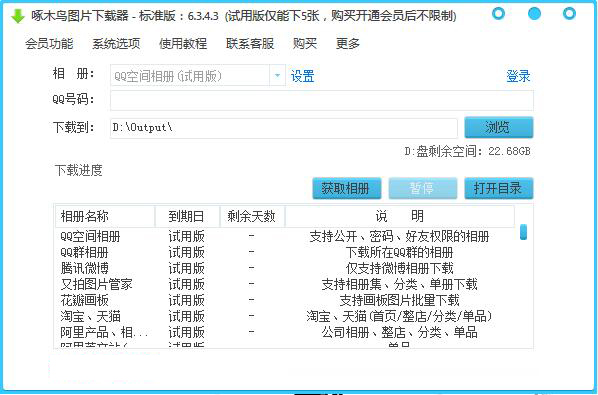Click the first title bar circle button
Viewport: 598px width, 395px height.
[x=498, y=14]
